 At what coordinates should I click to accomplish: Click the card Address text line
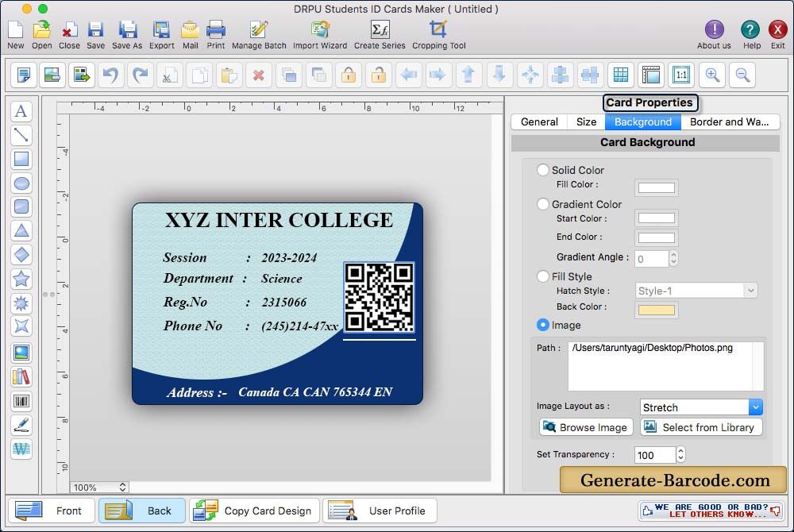click(279, 392)
